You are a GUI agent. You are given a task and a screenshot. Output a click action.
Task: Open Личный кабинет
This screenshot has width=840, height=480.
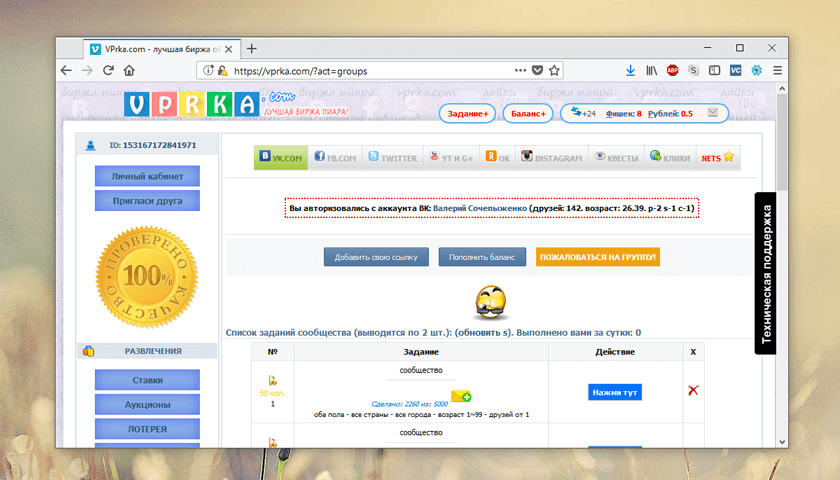point(147,176)
